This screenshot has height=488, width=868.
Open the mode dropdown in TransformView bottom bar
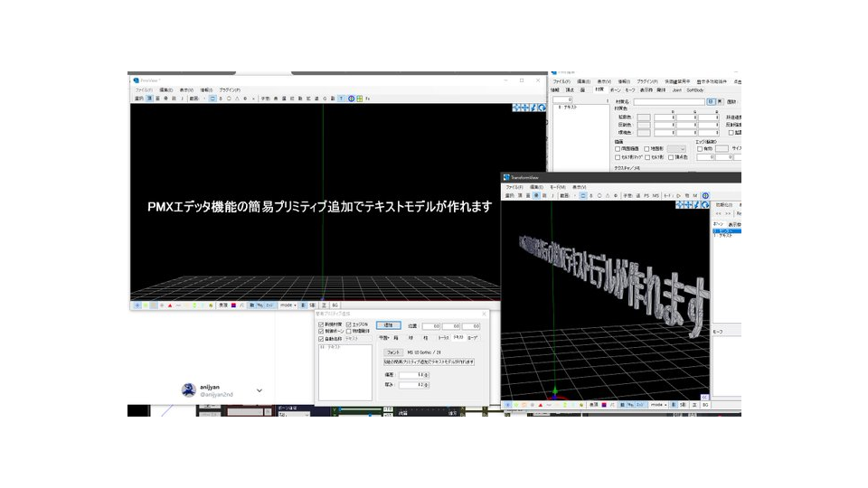click(658, 405)
